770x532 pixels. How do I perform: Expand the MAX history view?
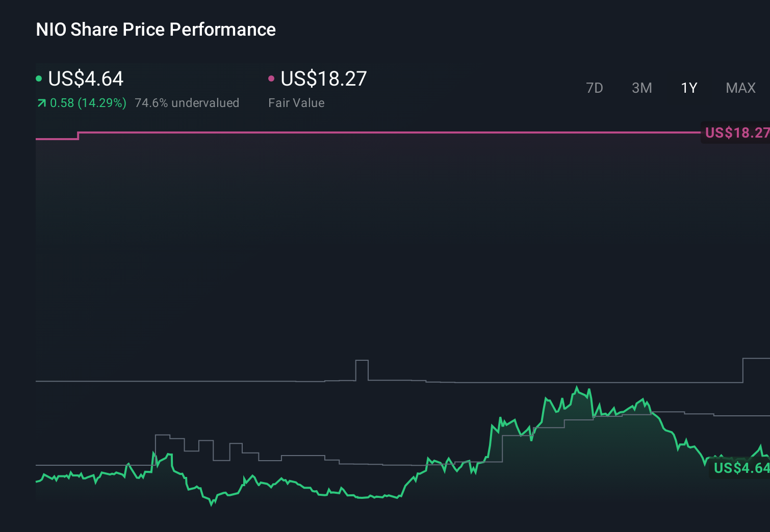click(740, 88)
